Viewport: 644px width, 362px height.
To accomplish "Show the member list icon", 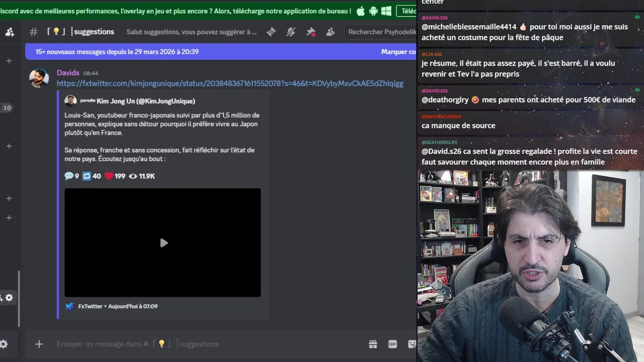I will (330, 32).
